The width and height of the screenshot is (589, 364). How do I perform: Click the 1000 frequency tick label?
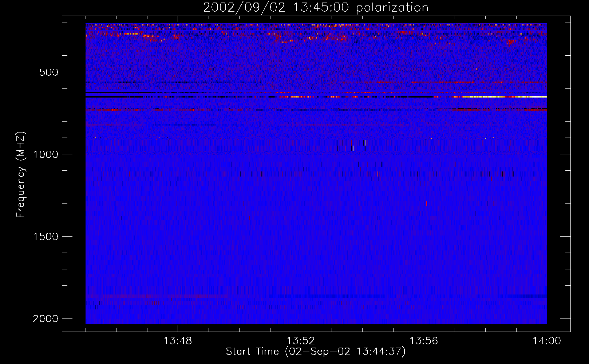46,154
